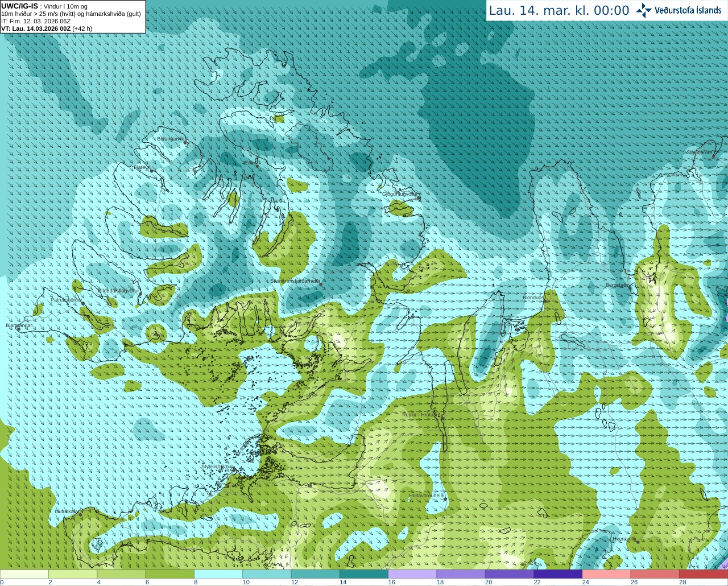
Task: Click the 'Lau. 14. mar. kl. 00:00' timestamp
Action: (x=559, y=10)
